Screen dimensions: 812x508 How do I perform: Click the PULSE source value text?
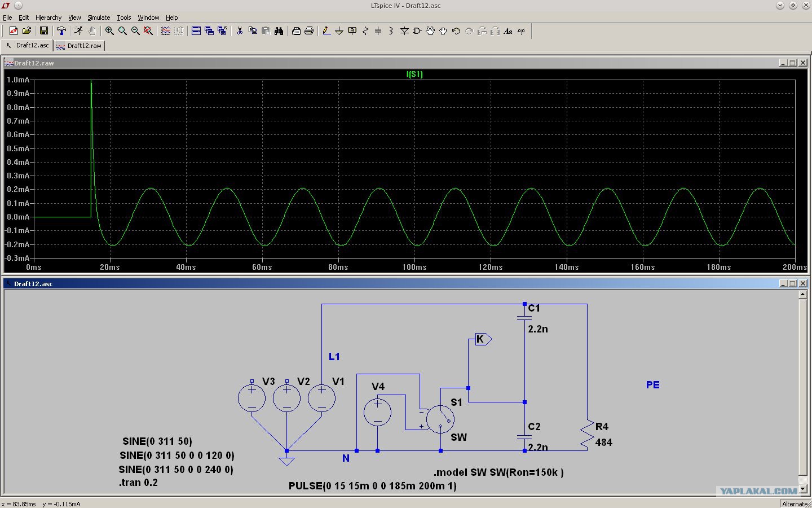[373, 486]
